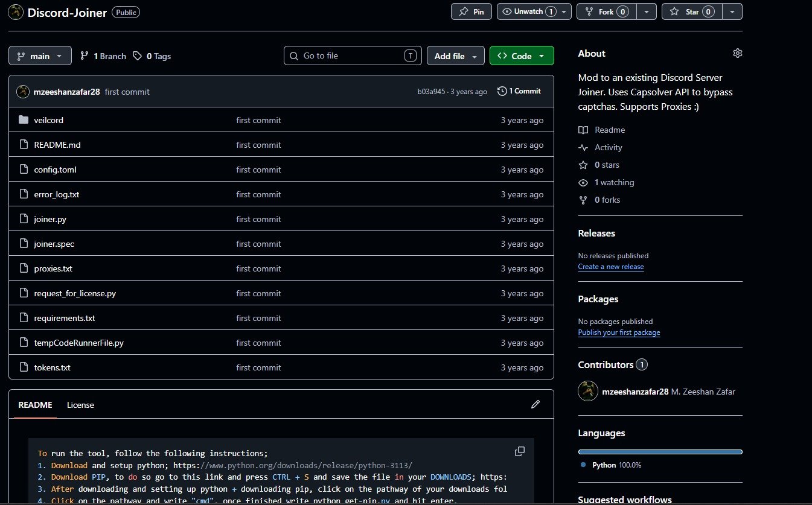View the 1 watching link
This screenshot has height=505, width=812.
coord(606,182)
